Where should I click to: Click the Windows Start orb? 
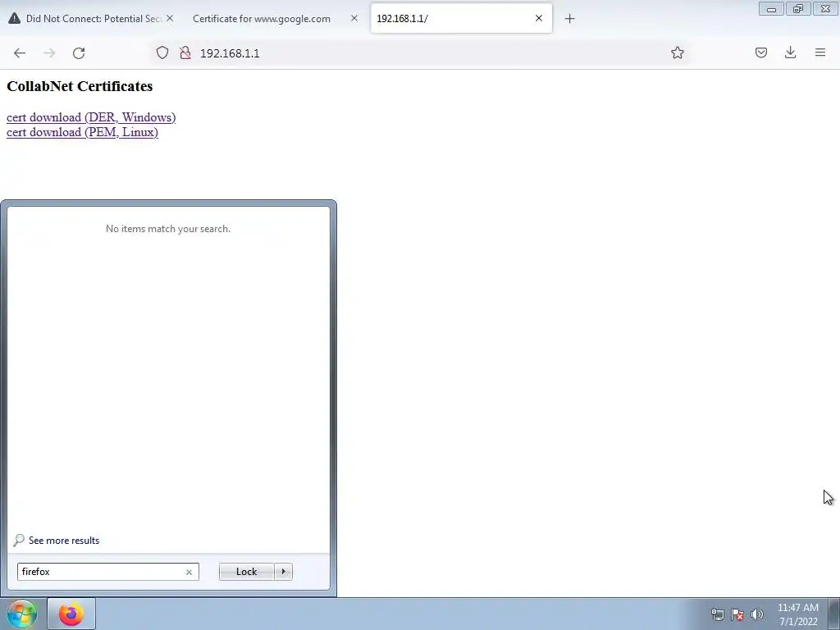tap(22, 614)
